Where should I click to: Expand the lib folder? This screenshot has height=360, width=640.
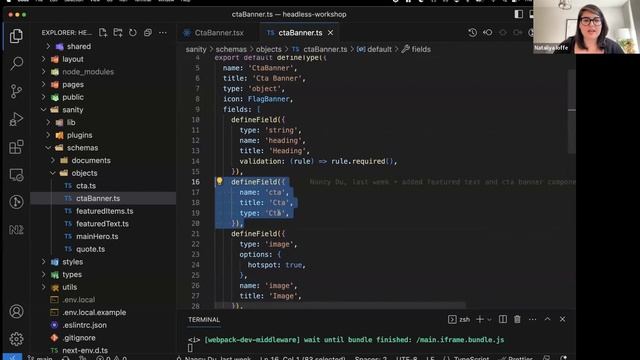71,122
